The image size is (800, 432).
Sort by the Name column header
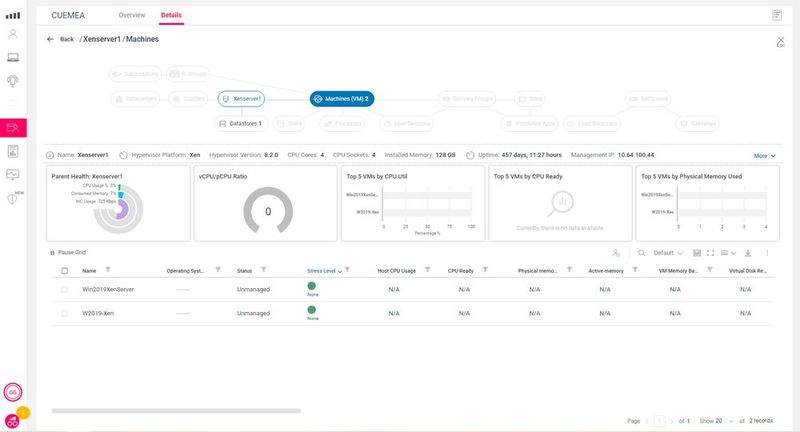coord(89,271)
